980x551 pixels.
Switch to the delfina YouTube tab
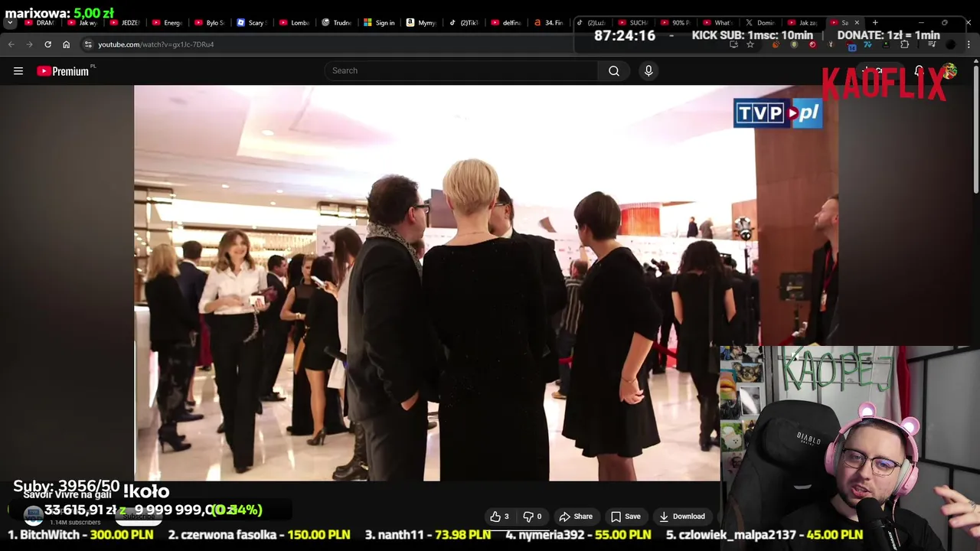point(506,23)
